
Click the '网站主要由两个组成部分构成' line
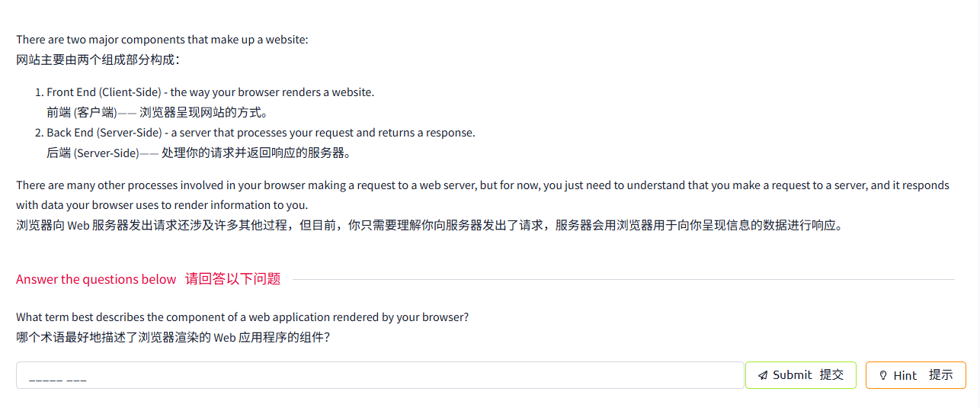coord(98,59)
